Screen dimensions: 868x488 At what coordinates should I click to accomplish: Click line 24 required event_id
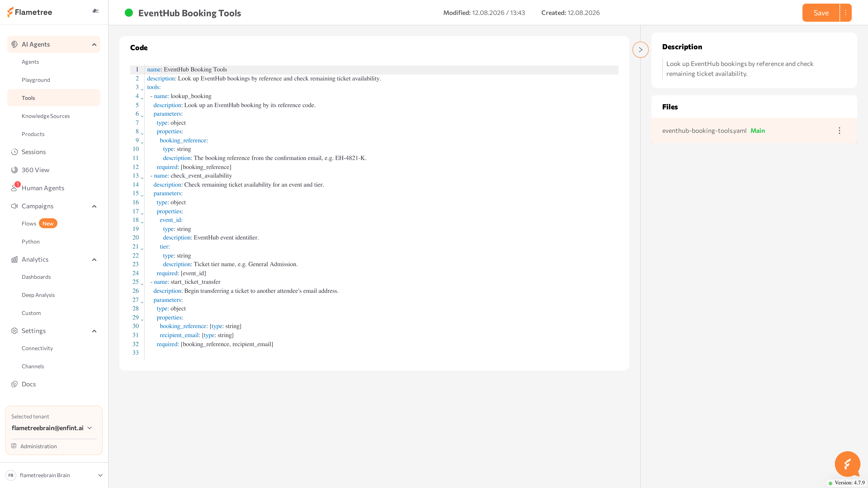point(181,273)
